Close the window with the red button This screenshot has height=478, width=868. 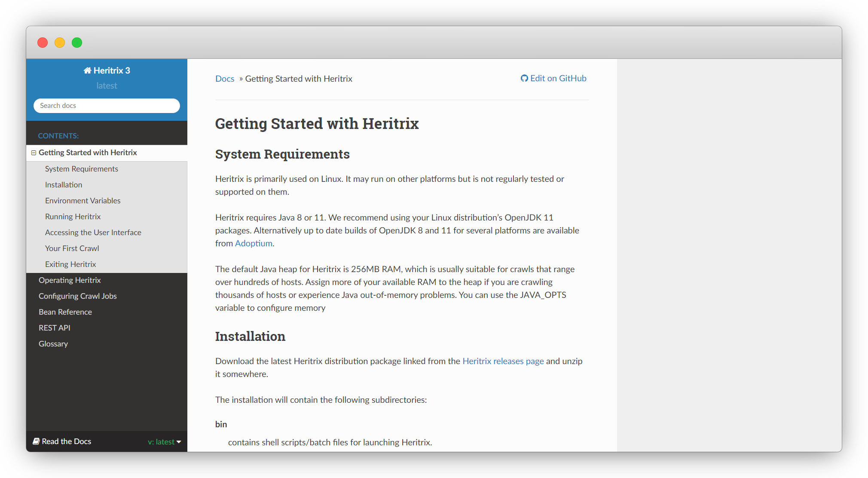coord(43,43)
